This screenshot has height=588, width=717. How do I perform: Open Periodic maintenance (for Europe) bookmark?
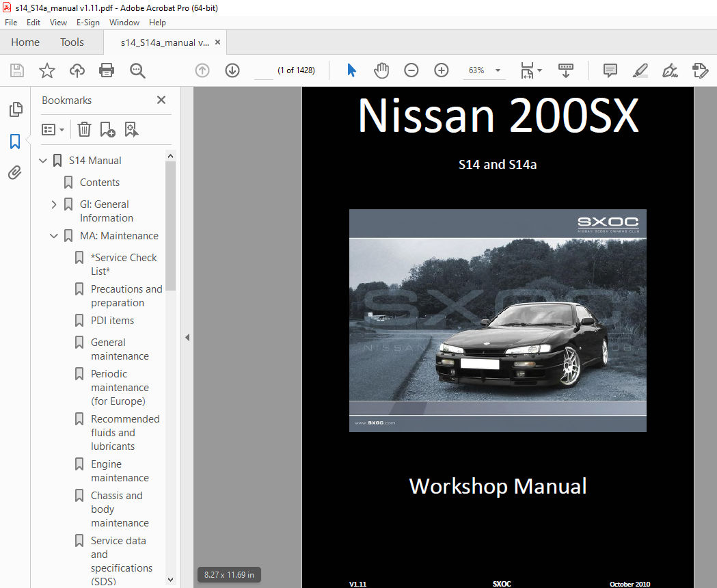tap(120, 388)
